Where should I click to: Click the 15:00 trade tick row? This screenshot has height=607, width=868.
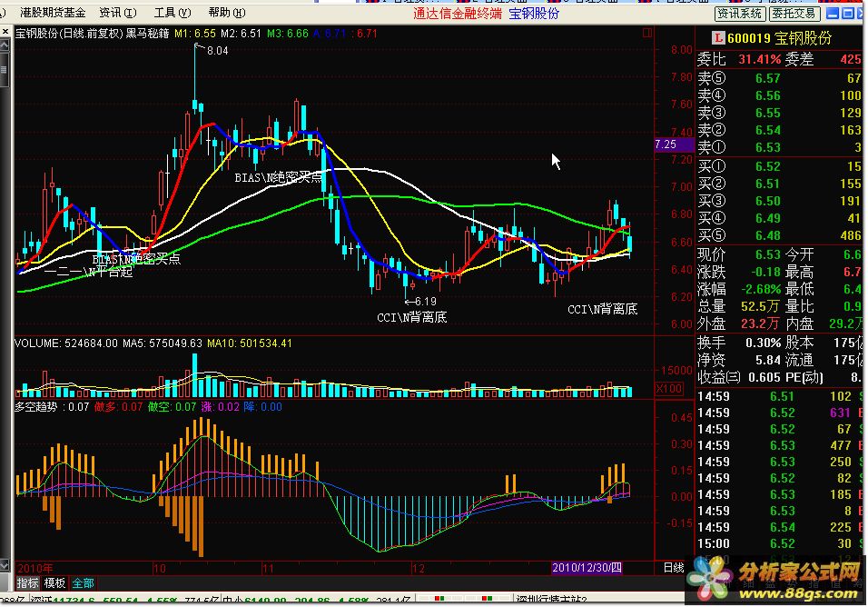coord(779,544)
